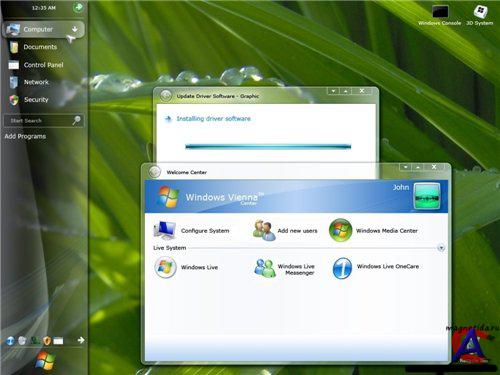Viewport: 500px width, 375px height.
Task: Minimize Welcome Center with down arrow button
Action: click(x=405, y=167)
